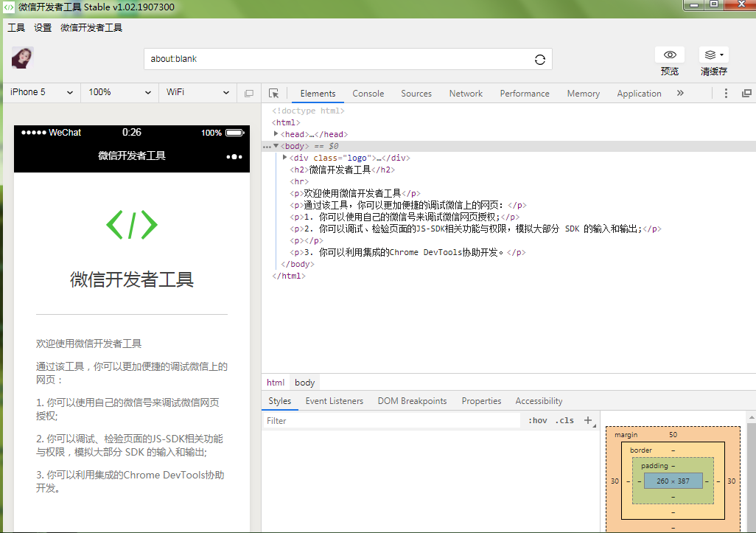Select the Styles sub-tab

point(280,401)
